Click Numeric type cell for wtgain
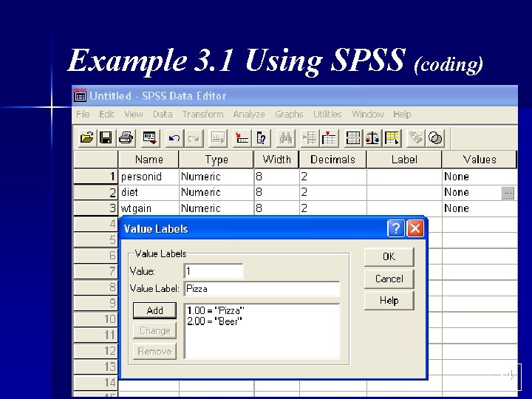This screenshot has height=399, width=532. click(x=216, y=208)
